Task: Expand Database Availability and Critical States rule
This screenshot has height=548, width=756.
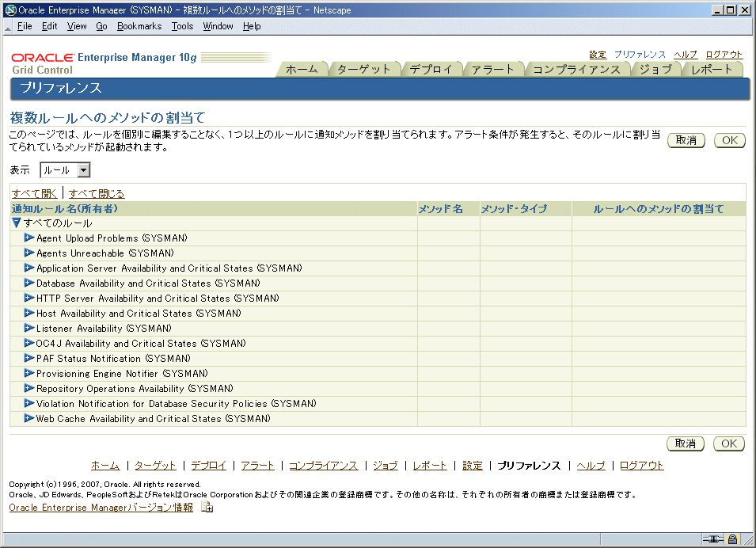Action: click(29, 283)
